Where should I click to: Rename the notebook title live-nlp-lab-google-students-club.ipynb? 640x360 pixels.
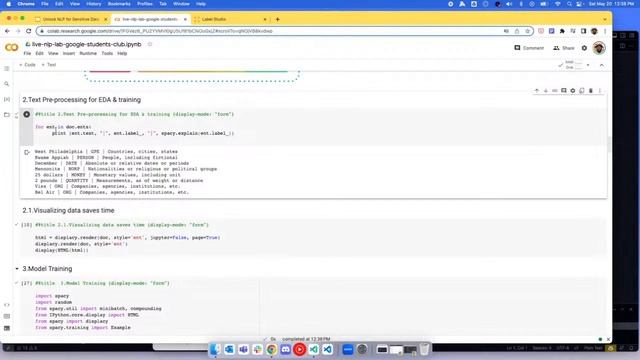87,44
